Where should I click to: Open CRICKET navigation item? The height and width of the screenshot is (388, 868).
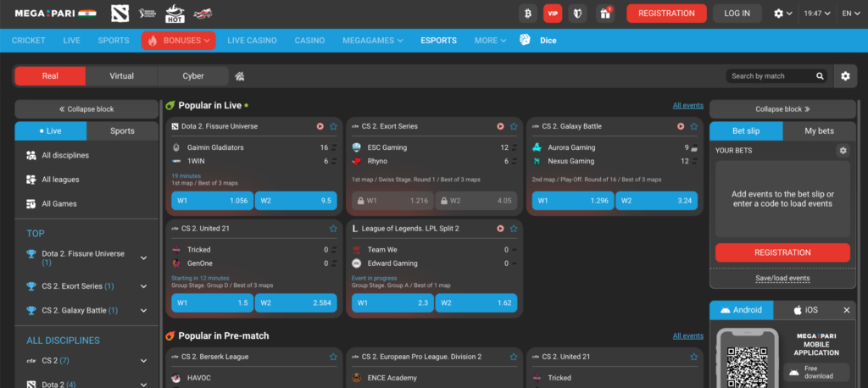28,41
